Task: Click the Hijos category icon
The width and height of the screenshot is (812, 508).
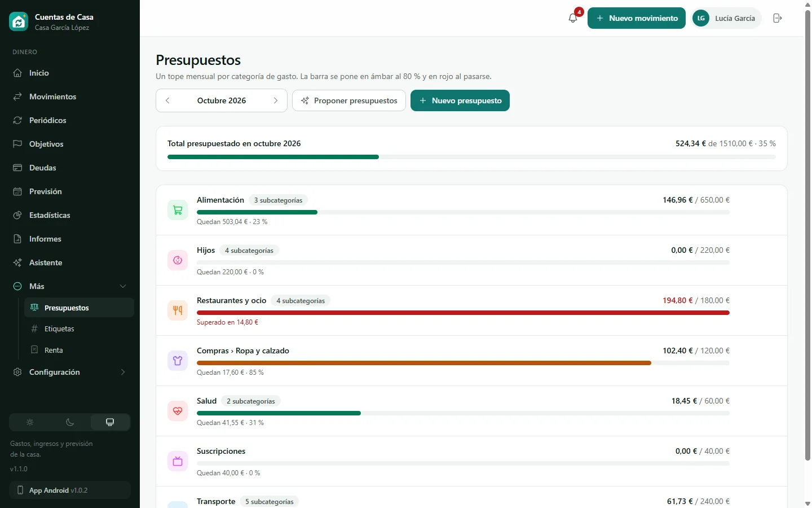Action: point(178,260)
